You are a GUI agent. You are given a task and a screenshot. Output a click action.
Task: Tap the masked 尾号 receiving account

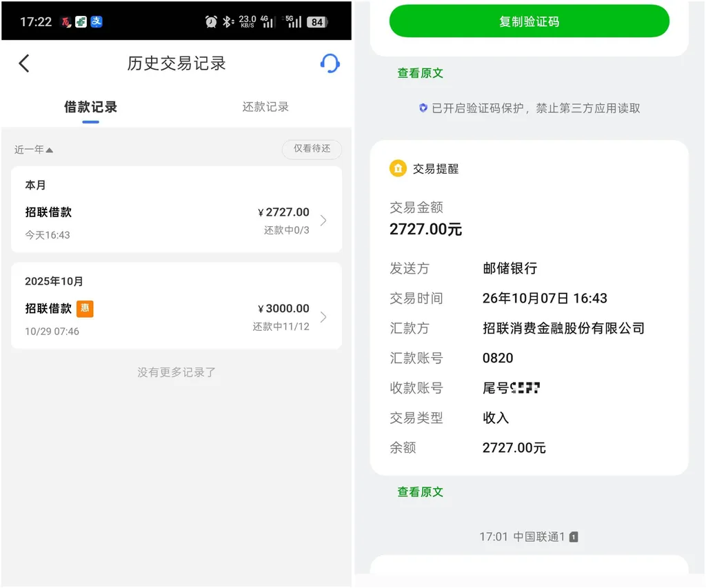click(x=511, y=387)
